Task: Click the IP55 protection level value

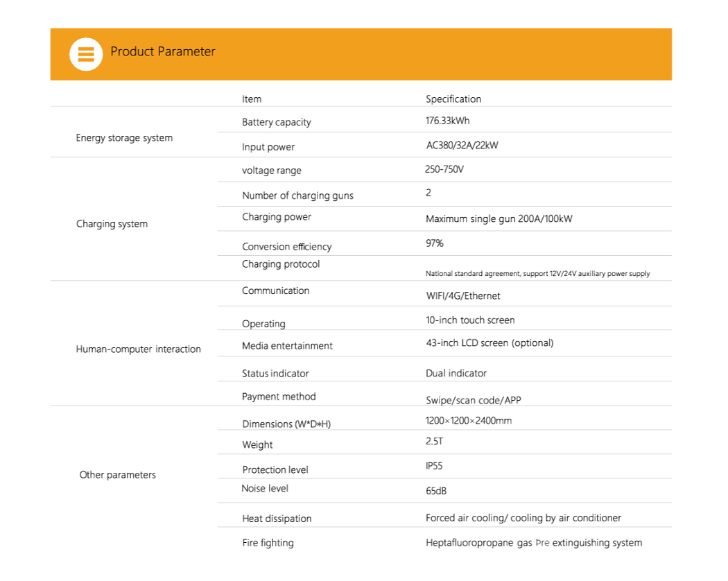Action: 434,466
